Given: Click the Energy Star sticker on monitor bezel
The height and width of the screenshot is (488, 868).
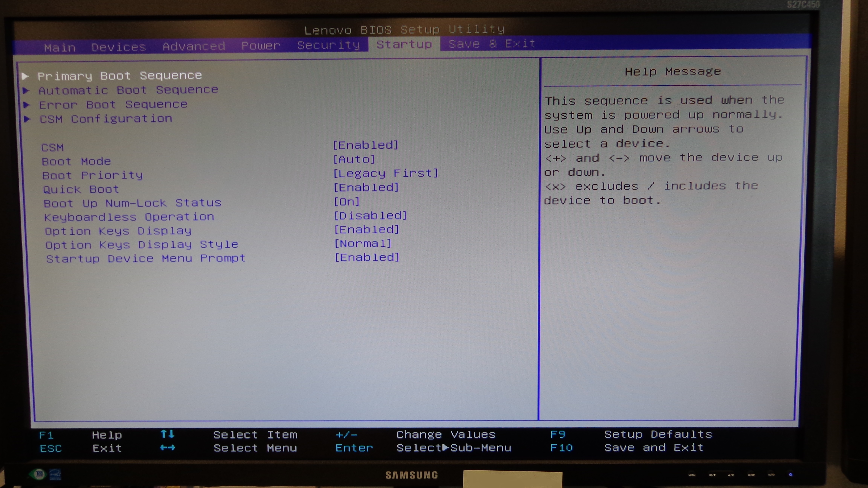Looking at the screenshot, I should point(56,474).
